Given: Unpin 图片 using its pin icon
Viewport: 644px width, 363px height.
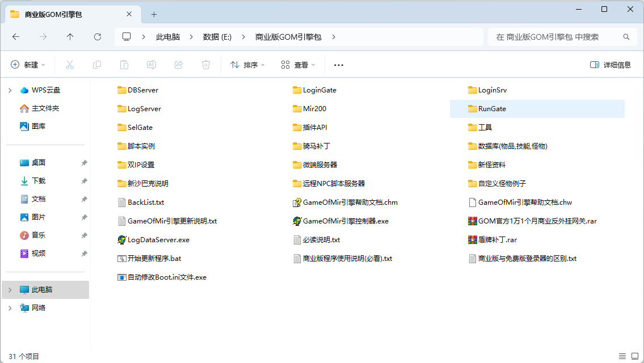Looking at the screenshot, I should pos(84,217).
